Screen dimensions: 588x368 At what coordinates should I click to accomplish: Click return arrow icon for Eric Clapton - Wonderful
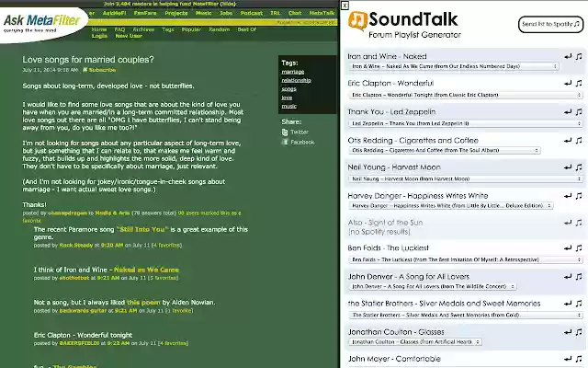pyautogui.click(x=568, y=84)
